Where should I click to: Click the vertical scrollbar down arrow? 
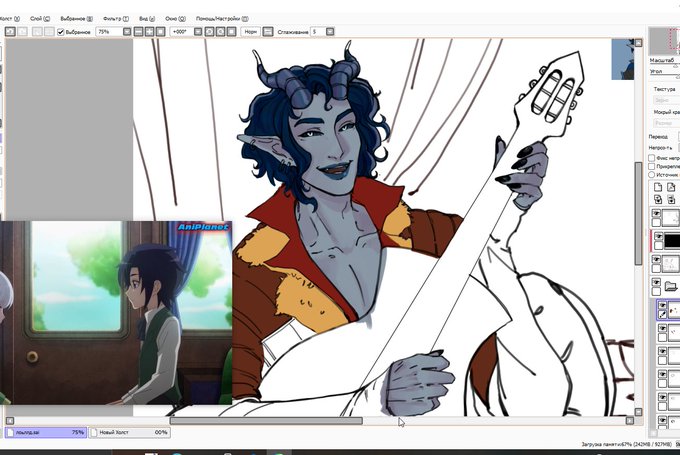(x=638, y=411)
